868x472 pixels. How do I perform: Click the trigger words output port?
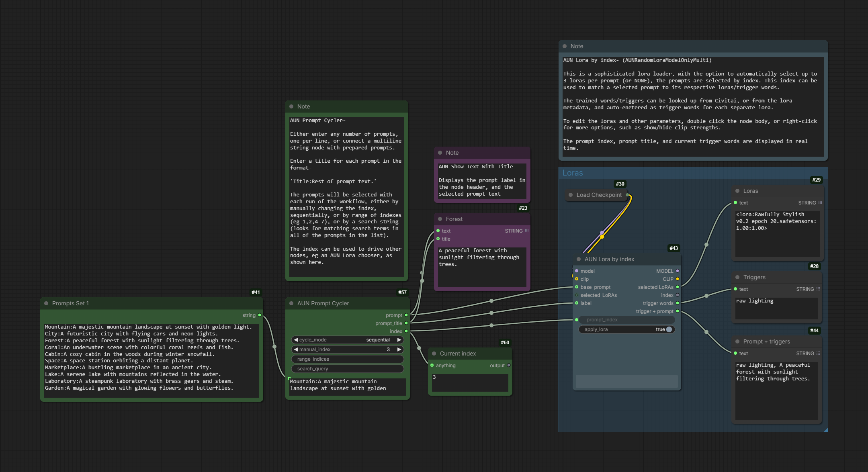678,303
